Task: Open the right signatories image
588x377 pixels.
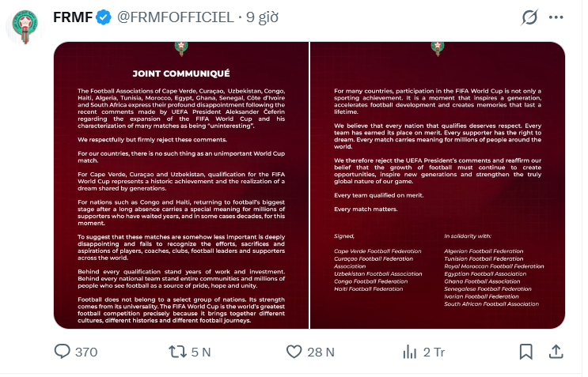Action: pyautogui.click(x=438, y=185)
